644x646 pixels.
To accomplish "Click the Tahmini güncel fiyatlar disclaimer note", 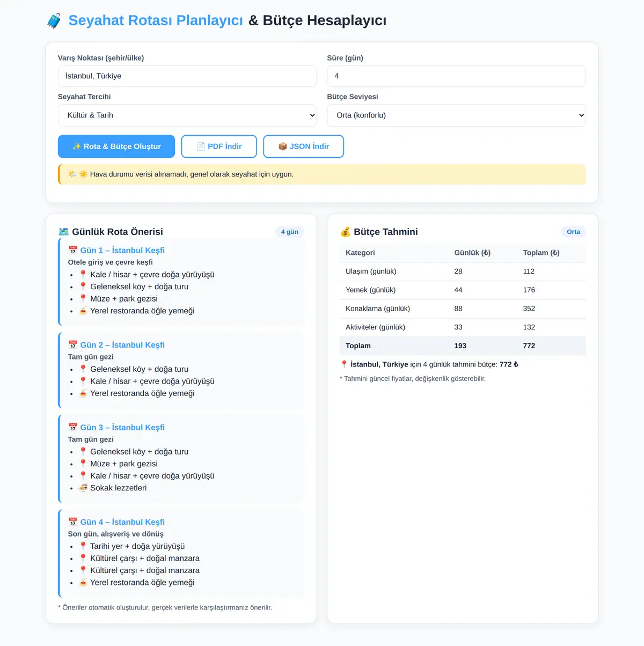I will 413,379.
